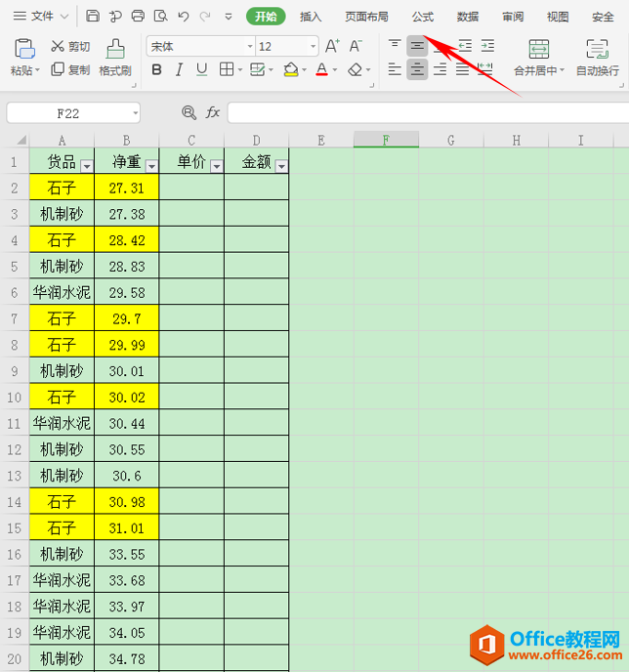The height and width of the screenshot is (672, 629).
Task: Toggle align left
Action: click(x=395, y=69)
